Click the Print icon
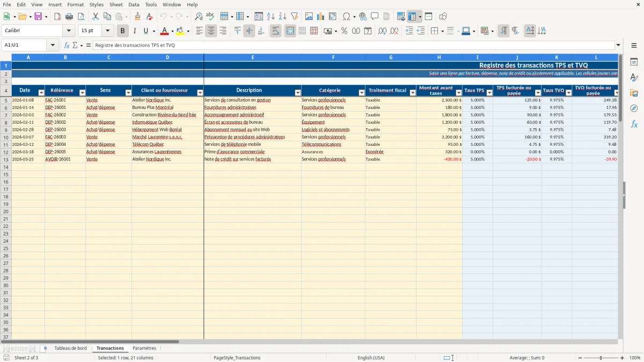Image resolution: width=644 pixels, height=362 pixels. [x=69, y=17]
